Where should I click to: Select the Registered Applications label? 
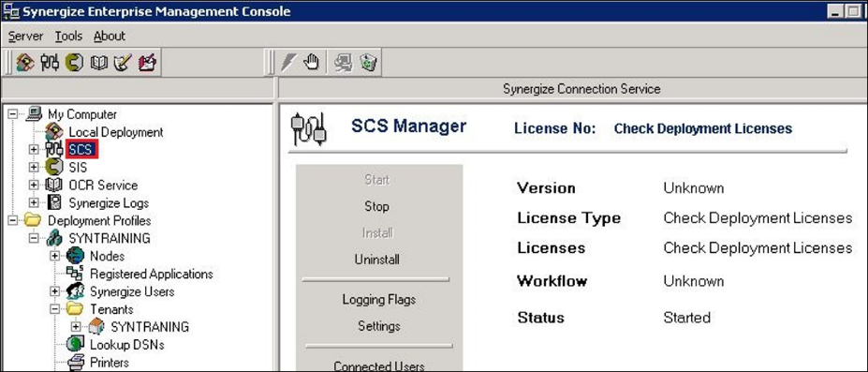(151, 274)
